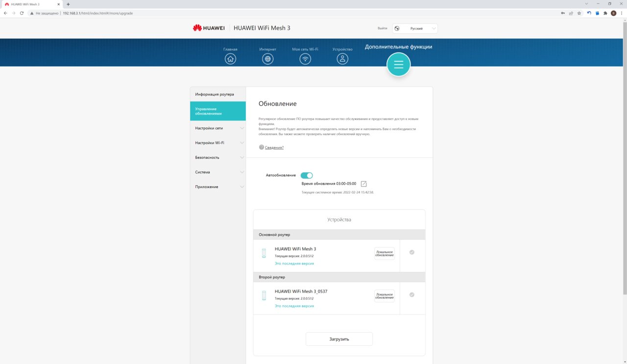The width and height of the screenshot is (627, 364).
Task: Click the Сведения question mark icon
Action: pos(262,147)
